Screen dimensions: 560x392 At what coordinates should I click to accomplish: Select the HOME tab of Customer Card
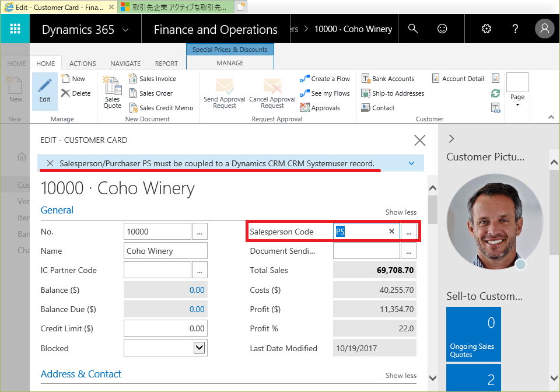(45, 64)
